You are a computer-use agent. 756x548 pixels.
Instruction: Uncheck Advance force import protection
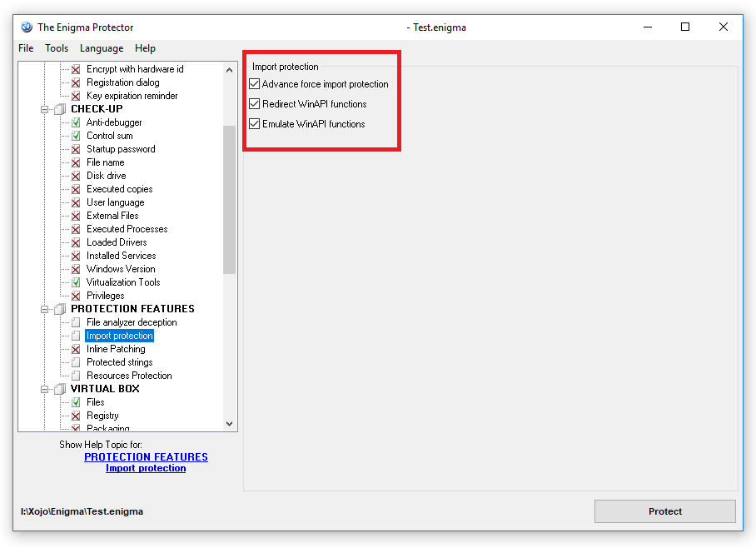[x=255, y=84]
